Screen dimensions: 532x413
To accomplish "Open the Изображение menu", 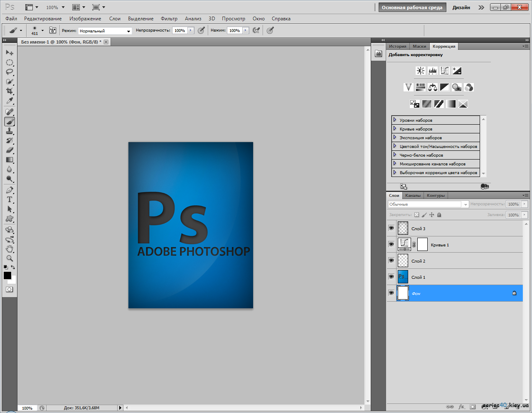I will [85, 19].
